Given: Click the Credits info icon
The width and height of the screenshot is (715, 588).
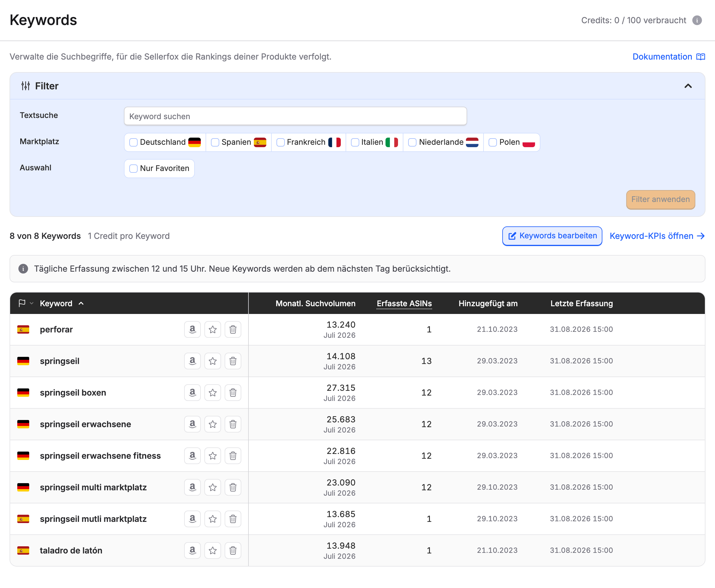Looking at the screenshot, I should [697, 20].
